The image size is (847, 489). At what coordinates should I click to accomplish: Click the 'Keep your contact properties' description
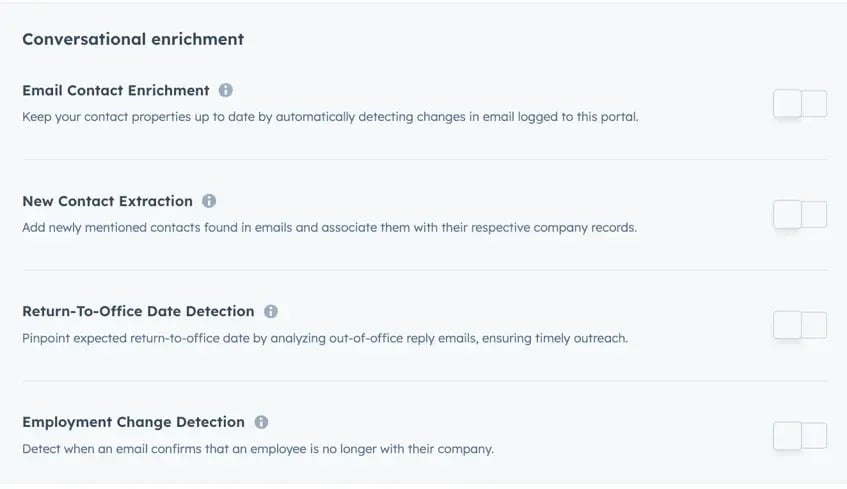coord(330,117)
